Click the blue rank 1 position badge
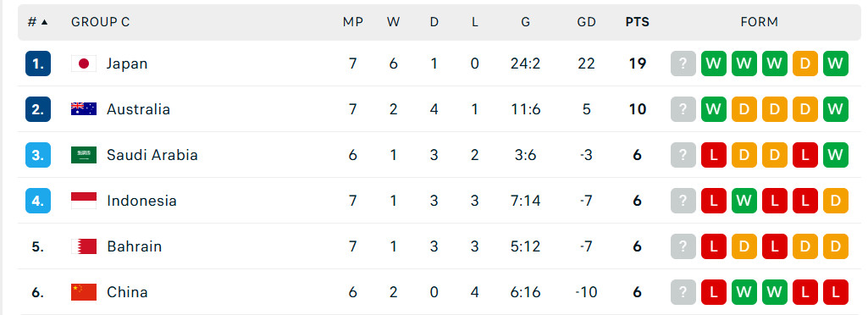868x315 pixels. click(37, 64)
